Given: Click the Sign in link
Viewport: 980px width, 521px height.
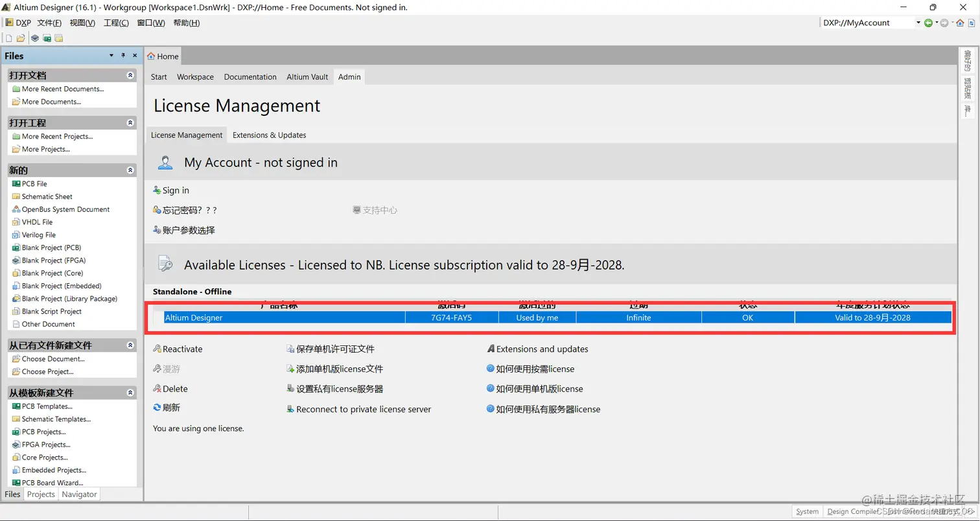Looking at the screenshot, I should (x=171, y=190).
